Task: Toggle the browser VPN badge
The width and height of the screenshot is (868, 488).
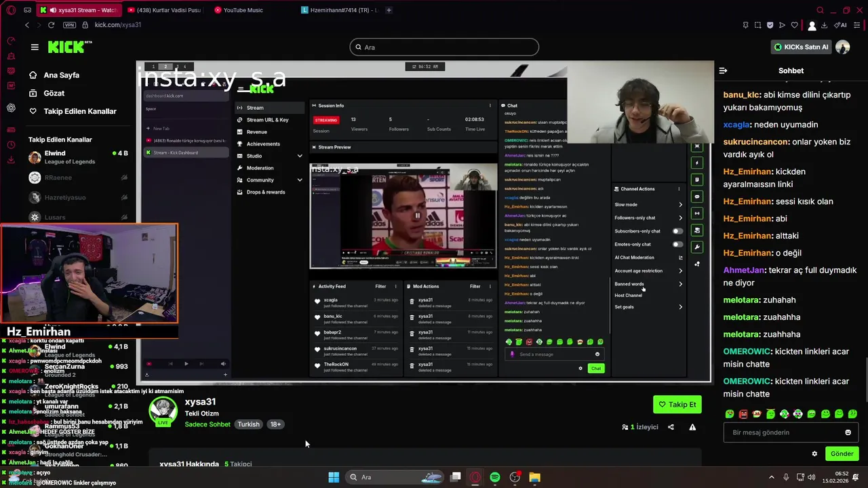Action: [x=69, y=25]
